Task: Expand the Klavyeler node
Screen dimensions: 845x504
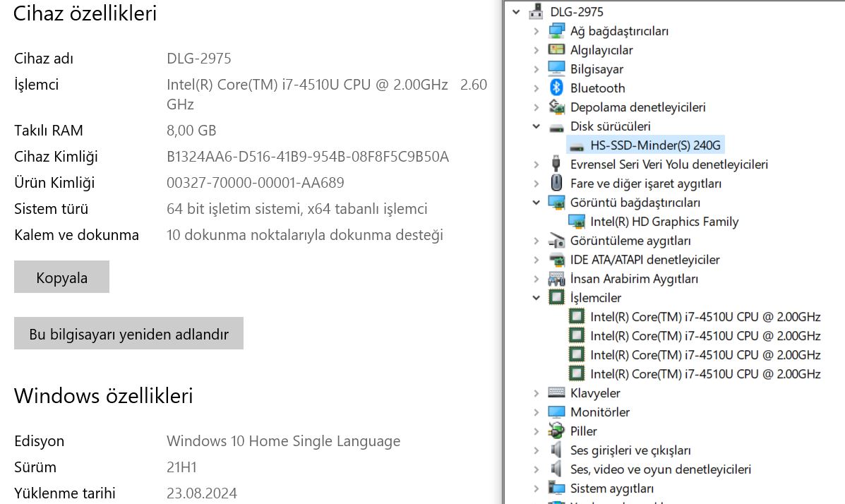Action: click(537, 393)
